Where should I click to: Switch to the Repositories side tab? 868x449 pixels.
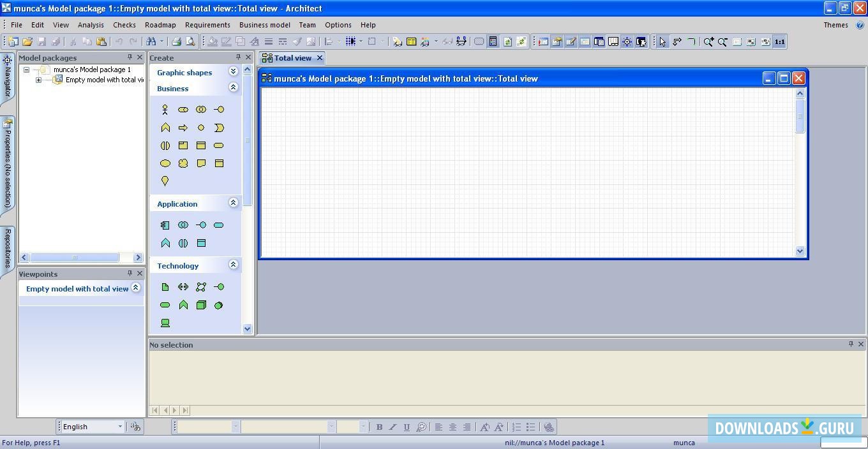(8, 249)
